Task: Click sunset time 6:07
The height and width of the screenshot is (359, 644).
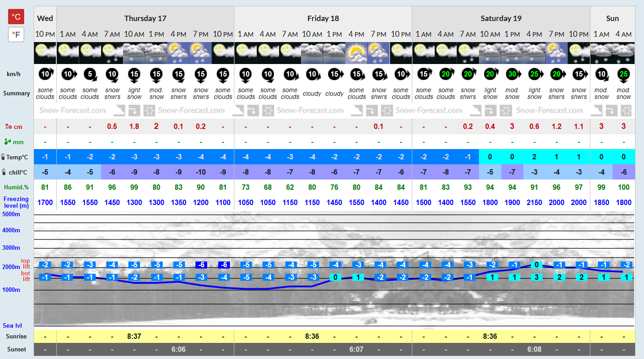Action: point(356,349)
